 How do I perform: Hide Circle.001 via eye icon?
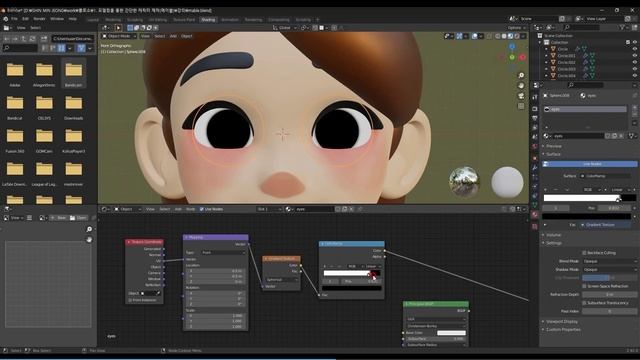click(635, 56)
